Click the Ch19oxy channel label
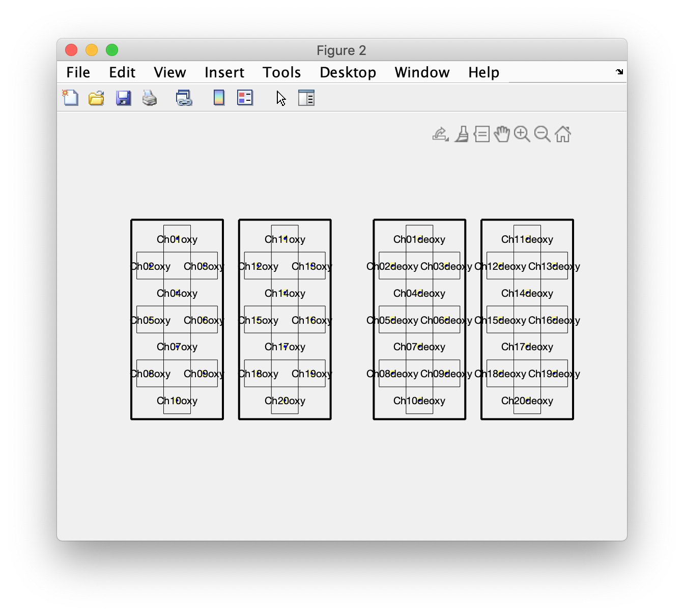 click(x=312, y=374)
